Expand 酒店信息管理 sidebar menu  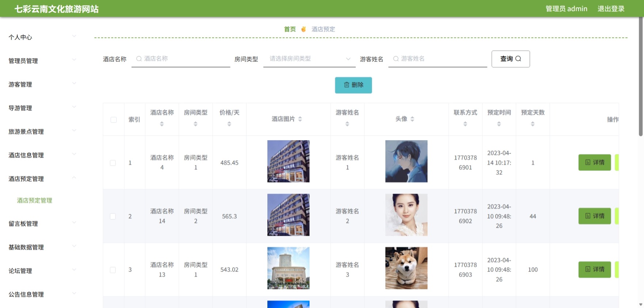tap(42, 155)
